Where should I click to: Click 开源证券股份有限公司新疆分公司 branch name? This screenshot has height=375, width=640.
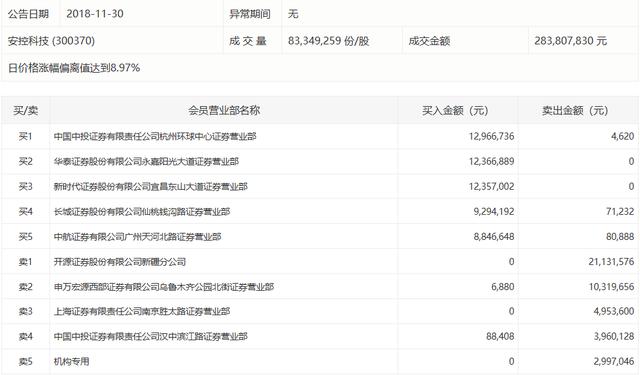tap(120, 262)
